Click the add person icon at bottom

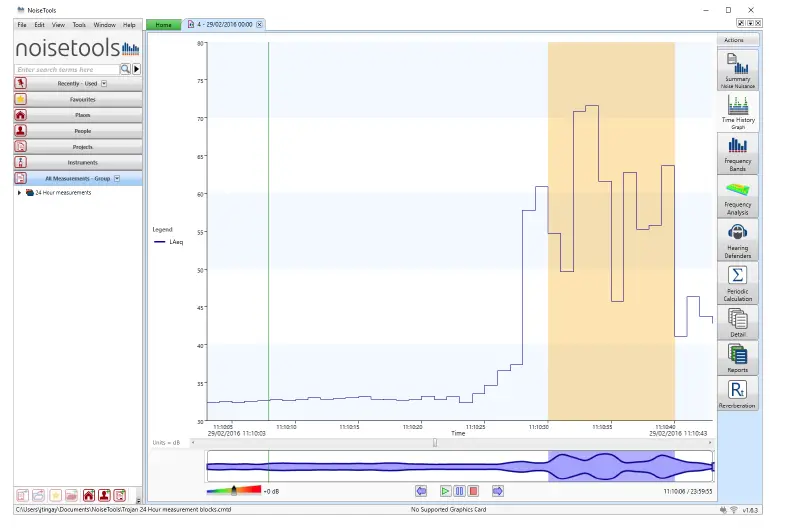click(x=104, y=495)
